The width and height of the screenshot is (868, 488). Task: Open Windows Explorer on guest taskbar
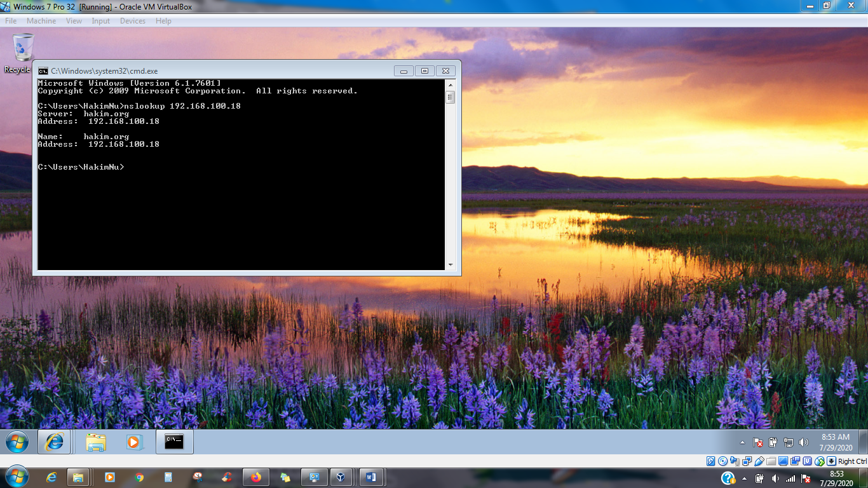(96, 442)
